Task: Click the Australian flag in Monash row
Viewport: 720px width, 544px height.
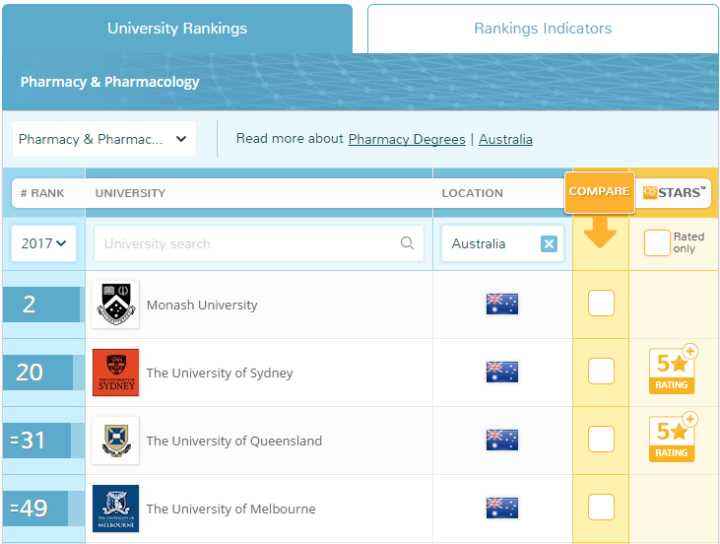Action: [502, 304]
